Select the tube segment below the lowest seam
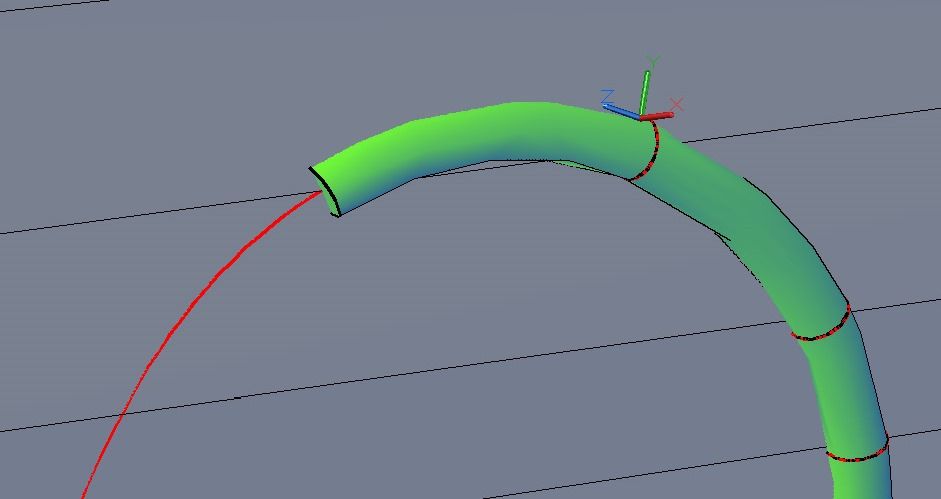The width and height of the screenshot is (941, 499). tap(858, 480)
